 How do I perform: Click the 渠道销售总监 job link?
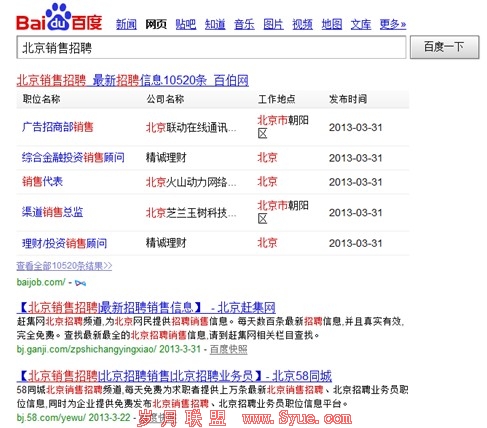click(52, 212)
